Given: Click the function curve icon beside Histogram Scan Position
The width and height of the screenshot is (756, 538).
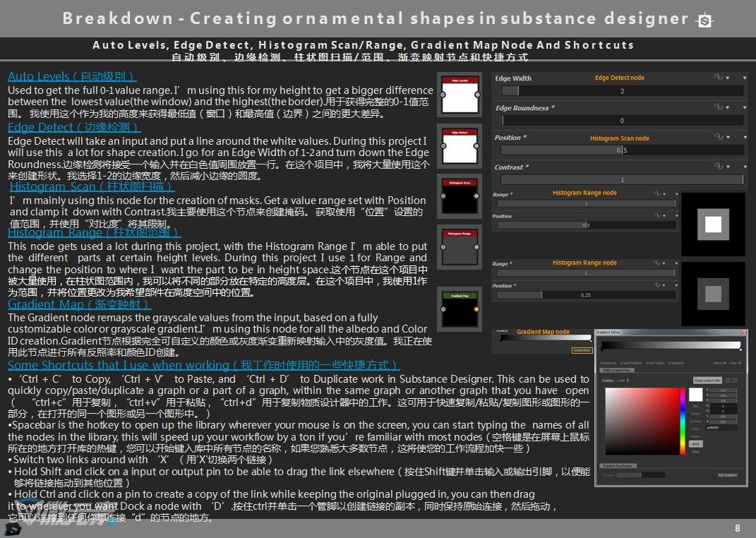Looking at the screenshot, I should pyautogui.click(x=719, y=137).
